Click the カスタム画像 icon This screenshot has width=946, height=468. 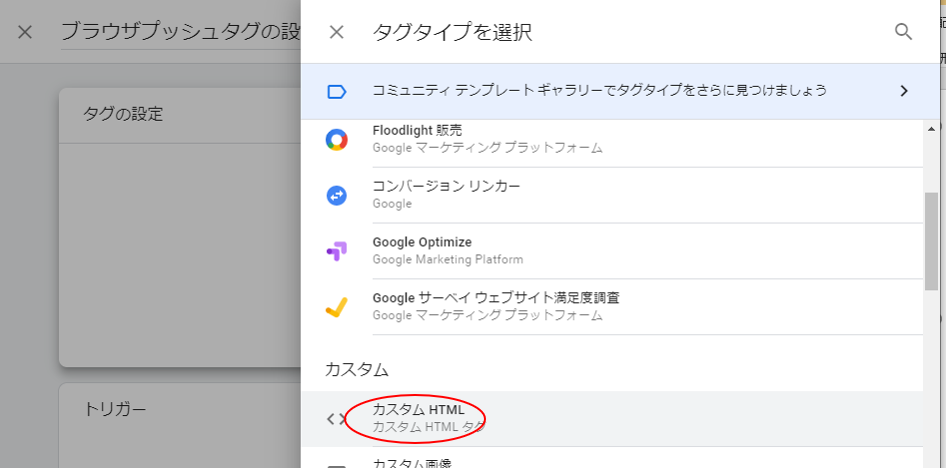pyautogui.click(x=337, y=465)
